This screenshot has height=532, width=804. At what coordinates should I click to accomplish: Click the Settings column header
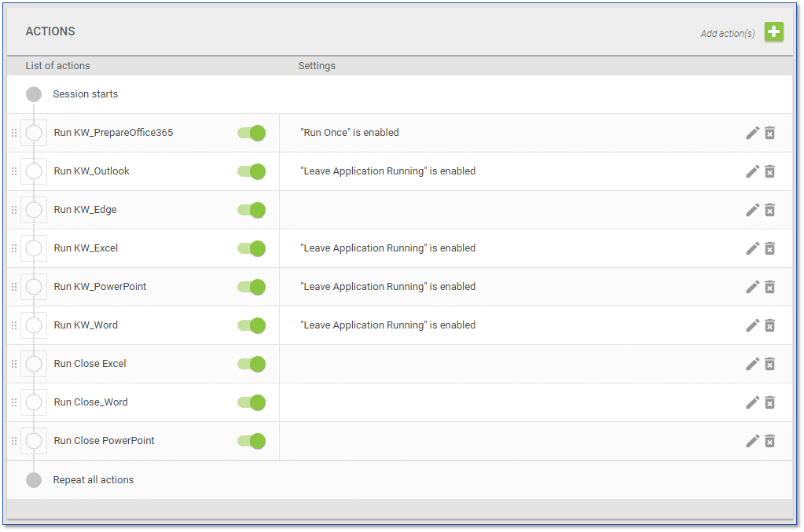click(317, 66)
